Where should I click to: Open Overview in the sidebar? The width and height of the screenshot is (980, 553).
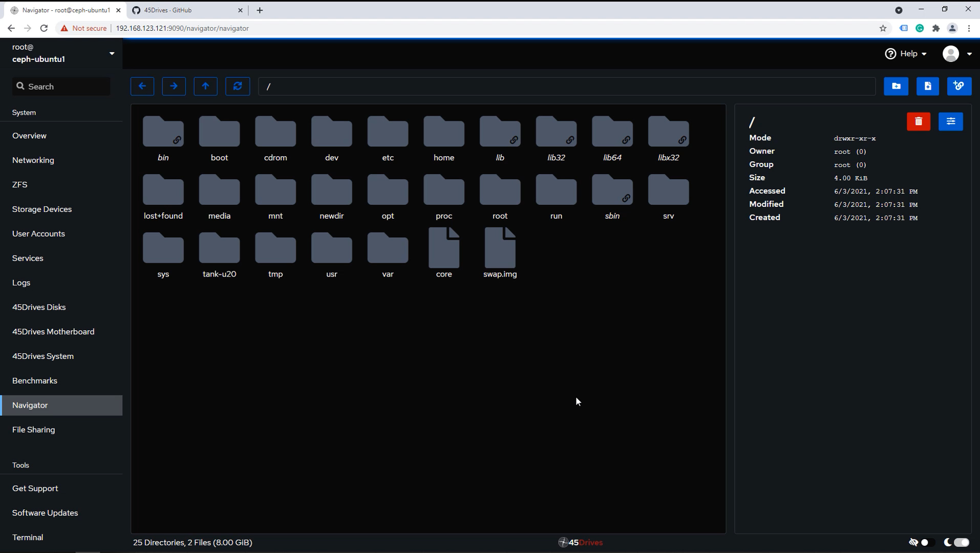[61, 136]
